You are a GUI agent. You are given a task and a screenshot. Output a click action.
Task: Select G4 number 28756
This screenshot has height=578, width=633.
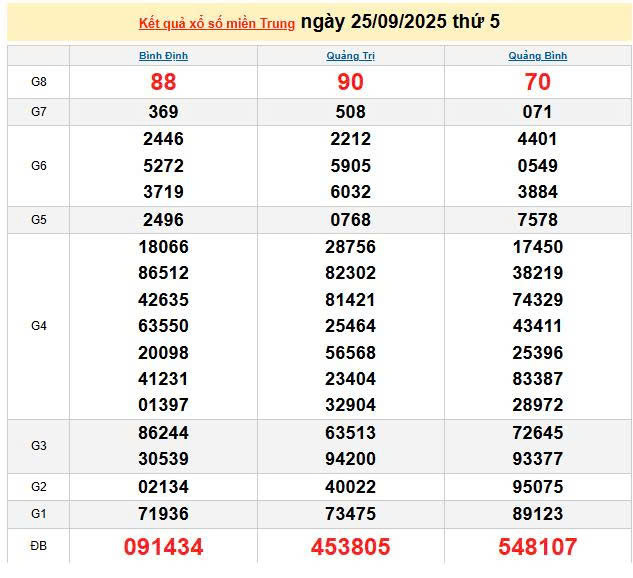(350, 247)
